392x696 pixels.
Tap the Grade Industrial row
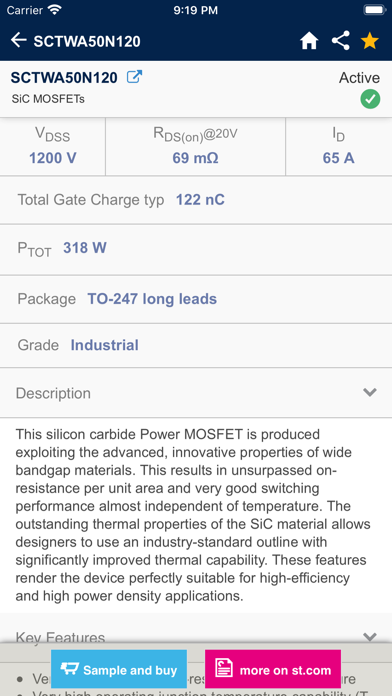pyautogui.click(x=196, y=345)
